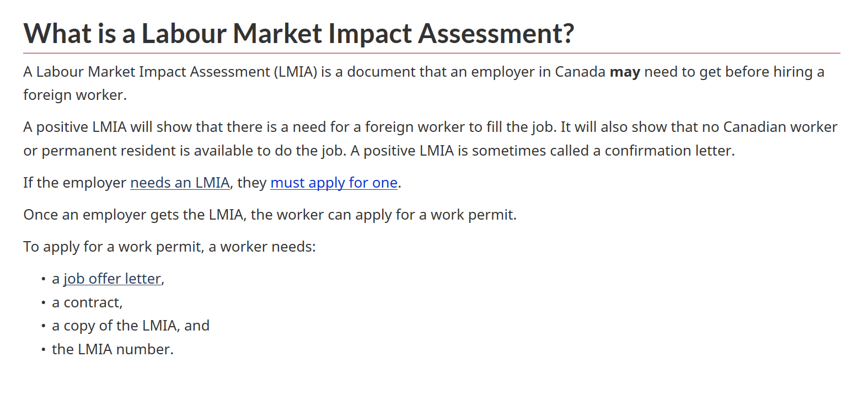Follow the "must apply for one" link
The image size is (868, 394).
334,183
